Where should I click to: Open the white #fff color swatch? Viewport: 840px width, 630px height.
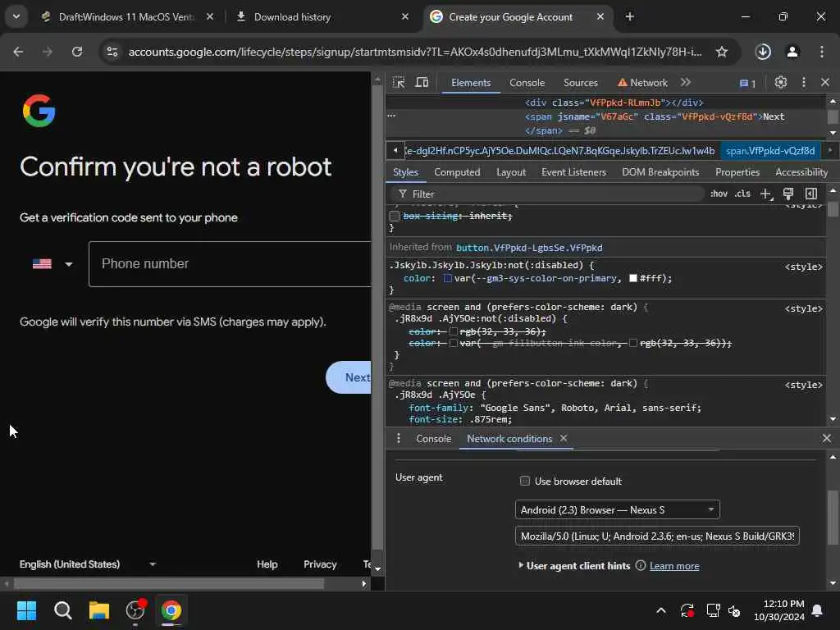tap(633, 278)
